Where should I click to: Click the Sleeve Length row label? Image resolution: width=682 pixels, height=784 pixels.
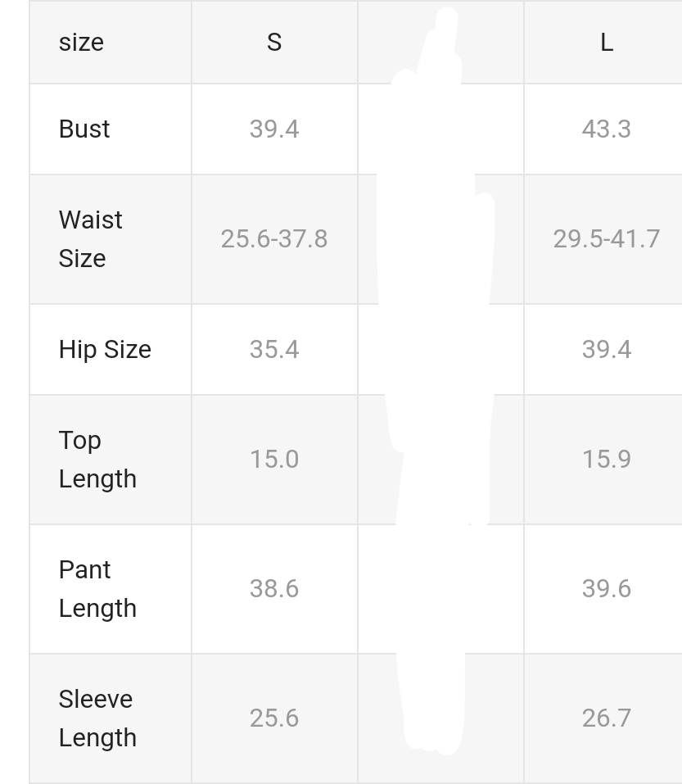[x=97, y=718]
